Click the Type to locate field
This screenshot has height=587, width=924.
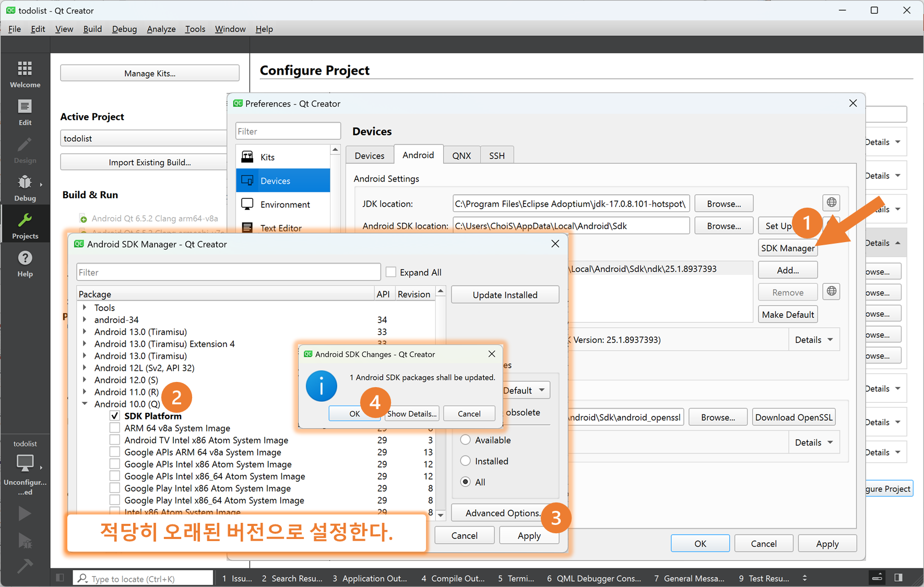point(143,578)
